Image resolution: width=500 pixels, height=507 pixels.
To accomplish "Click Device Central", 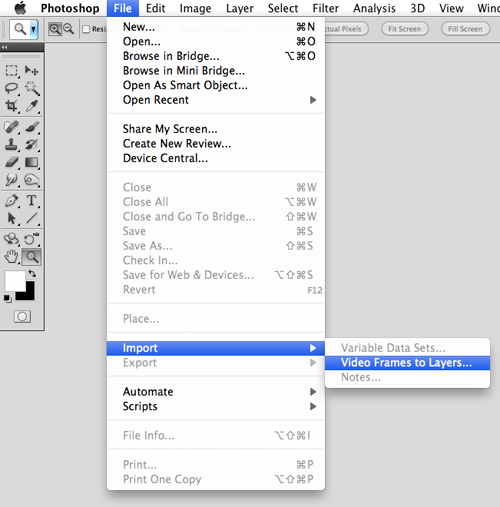I will pos(216,158).
